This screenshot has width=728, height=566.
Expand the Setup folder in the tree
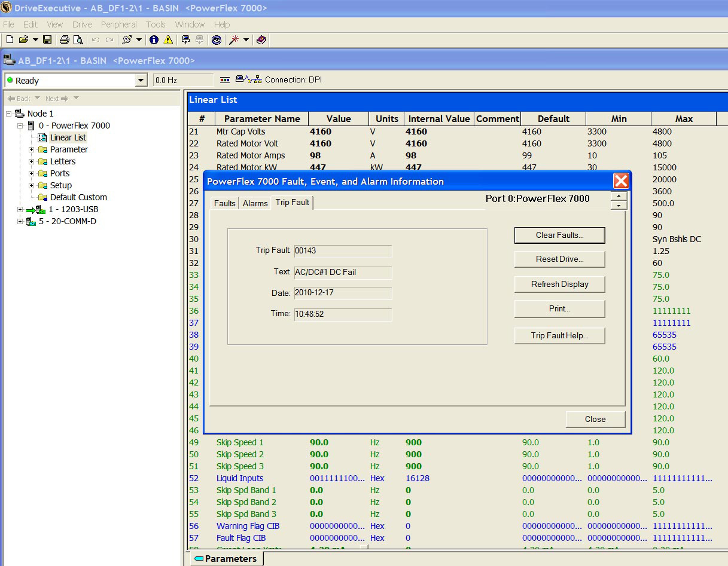[32, 185]
